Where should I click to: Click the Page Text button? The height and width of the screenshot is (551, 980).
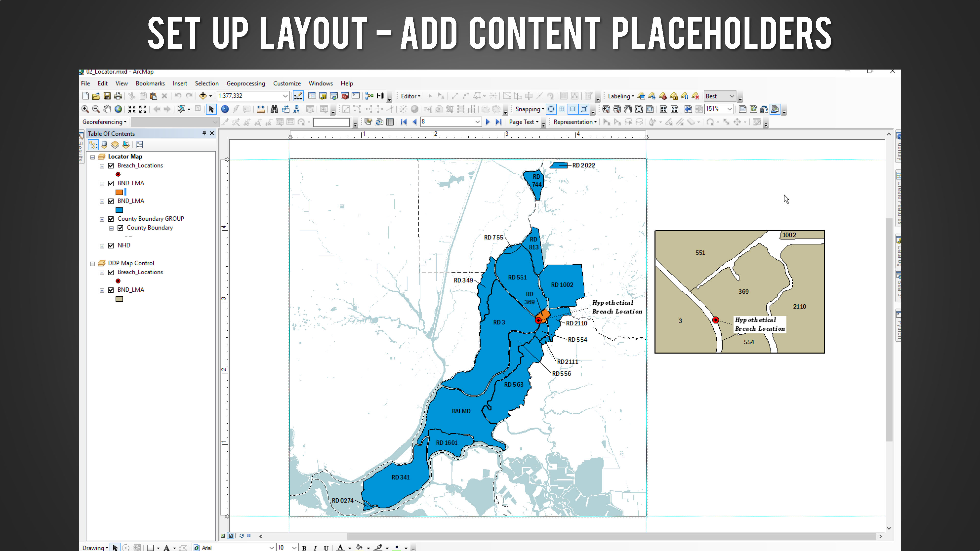point(524,122)
